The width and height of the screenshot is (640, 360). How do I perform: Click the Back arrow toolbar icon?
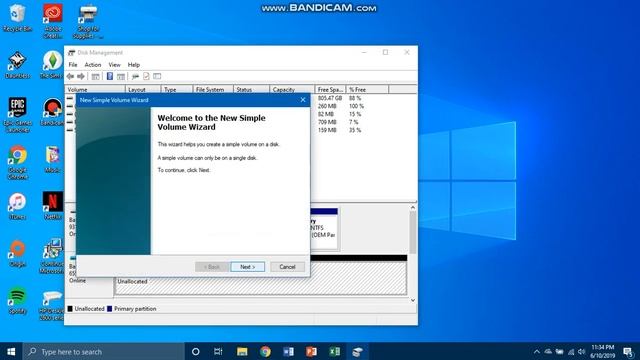[71, 76]
